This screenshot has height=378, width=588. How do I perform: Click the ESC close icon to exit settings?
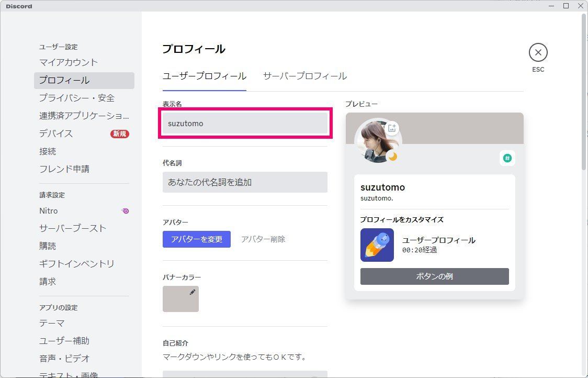pyautogui.click(x=538, y=52)
